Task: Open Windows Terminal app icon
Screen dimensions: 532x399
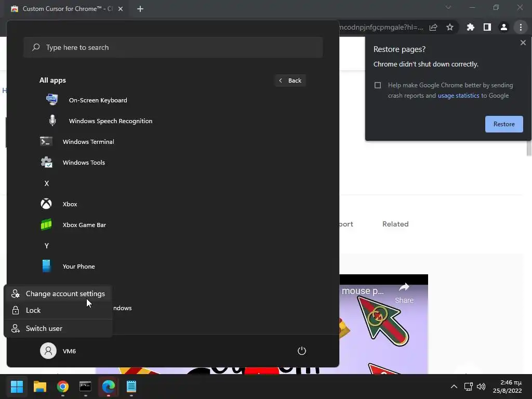Action: (x=46, y=141)
